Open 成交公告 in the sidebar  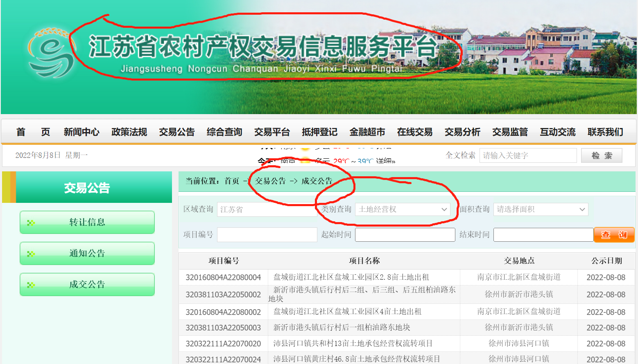(x=87, y=284)
